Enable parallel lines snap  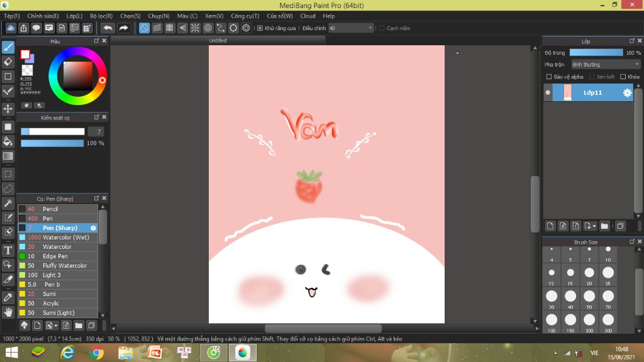click(x=157, y=28)
